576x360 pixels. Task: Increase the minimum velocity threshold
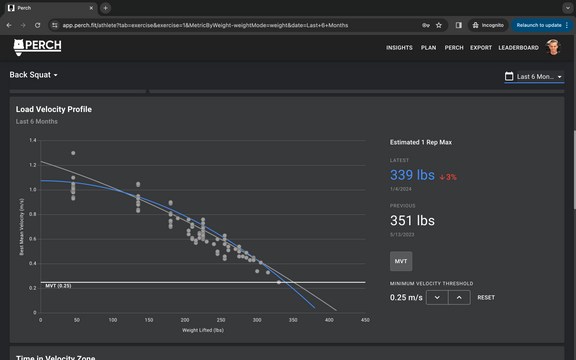click(x=459, y=298)
